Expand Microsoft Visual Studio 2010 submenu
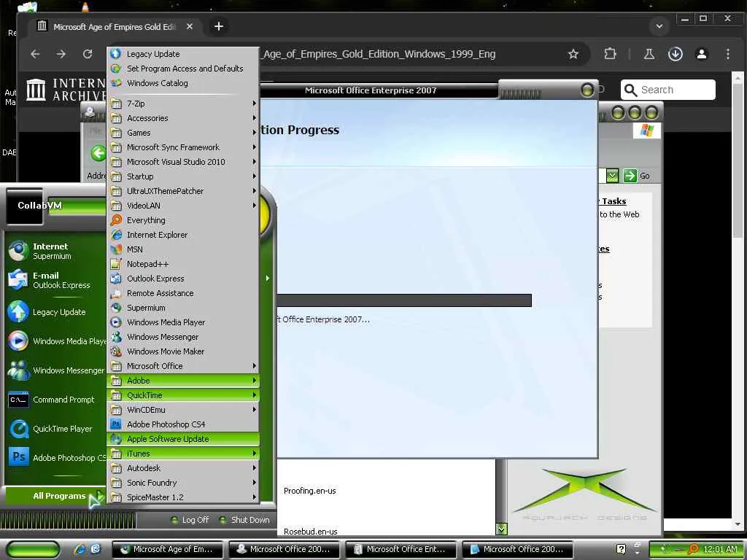This screenshot has width=747, height=560. coord(183,162)
